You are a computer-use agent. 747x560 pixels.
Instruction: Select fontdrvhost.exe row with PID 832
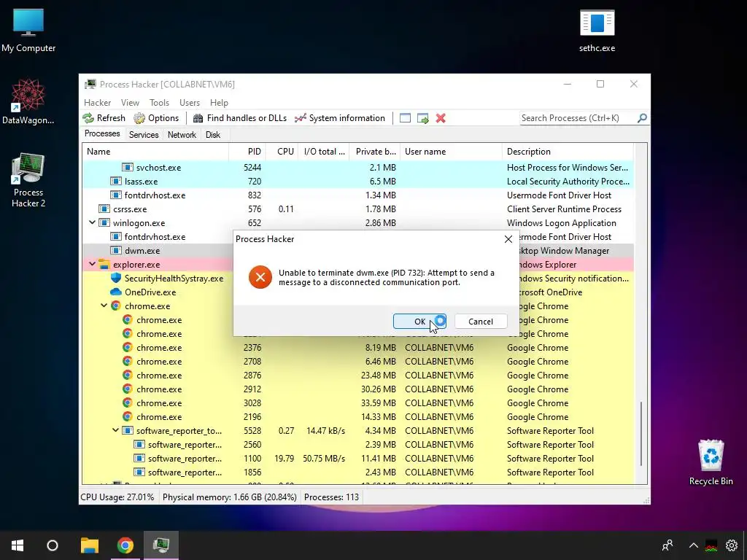point(357,195)
